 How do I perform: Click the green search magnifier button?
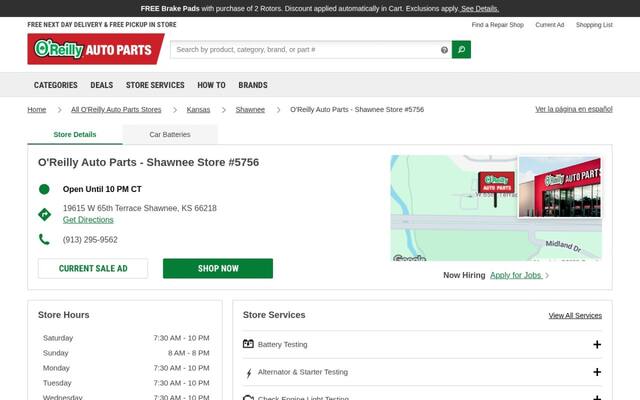coord(461,49)
